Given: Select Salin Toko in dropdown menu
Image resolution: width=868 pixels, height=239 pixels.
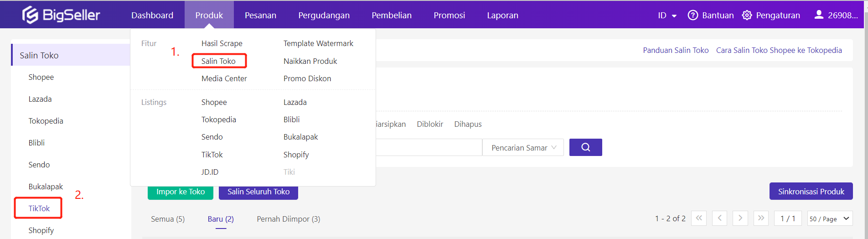Looking at the screenshot, I should [218, 61].
